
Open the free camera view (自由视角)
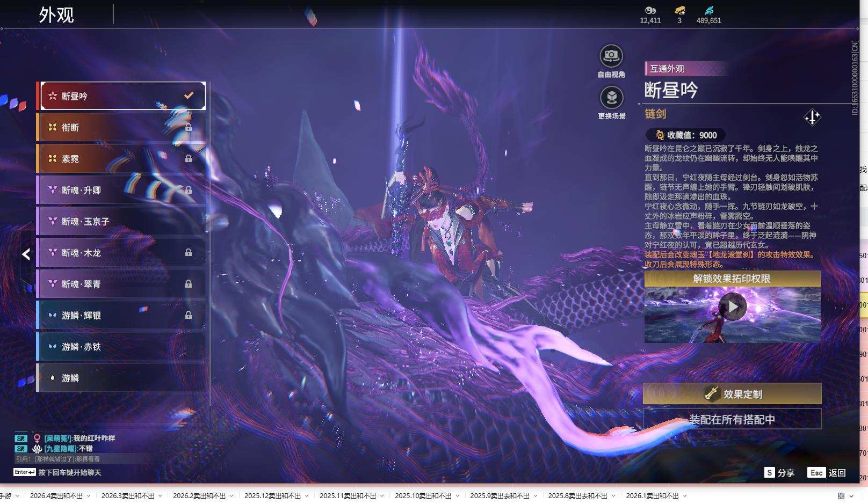(611, 56)
